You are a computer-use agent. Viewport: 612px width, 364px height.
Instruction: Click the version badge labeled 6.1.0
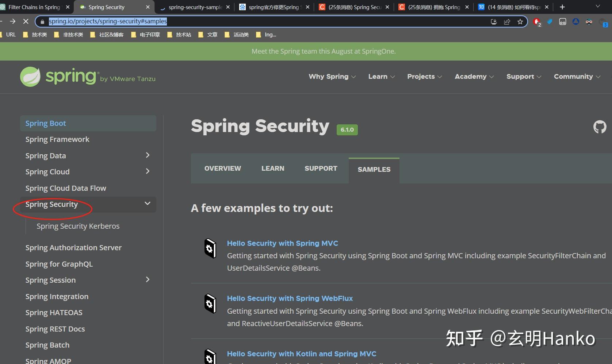coord(347,129)
